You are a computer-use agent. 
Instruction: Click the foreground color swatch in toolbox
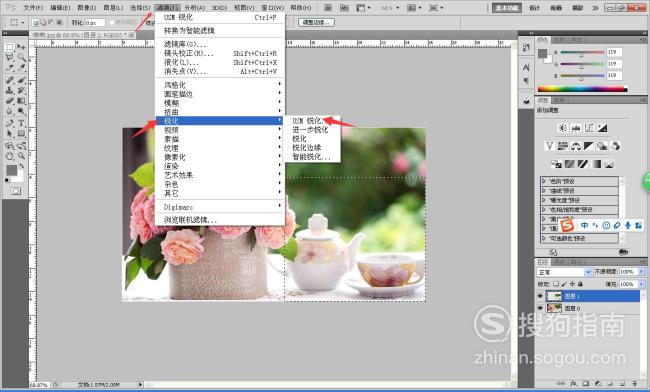click(x=11, y=170)
